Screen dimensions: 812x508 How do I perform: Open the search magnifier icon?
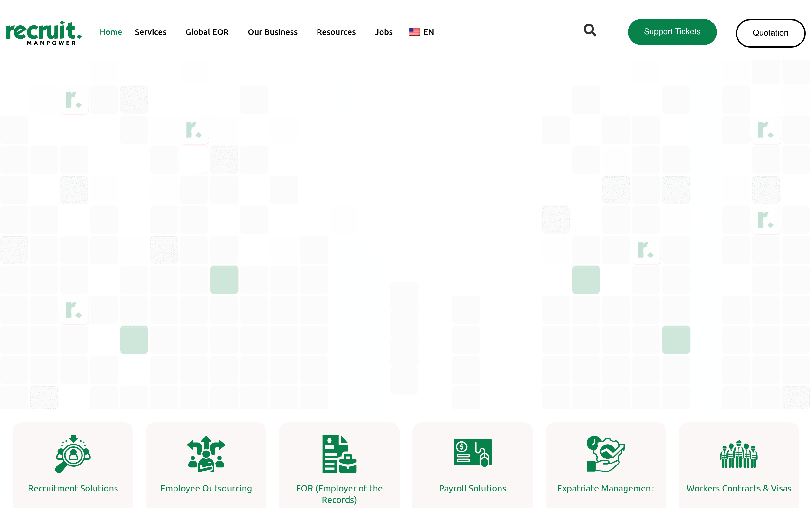[x=590, y=30]
